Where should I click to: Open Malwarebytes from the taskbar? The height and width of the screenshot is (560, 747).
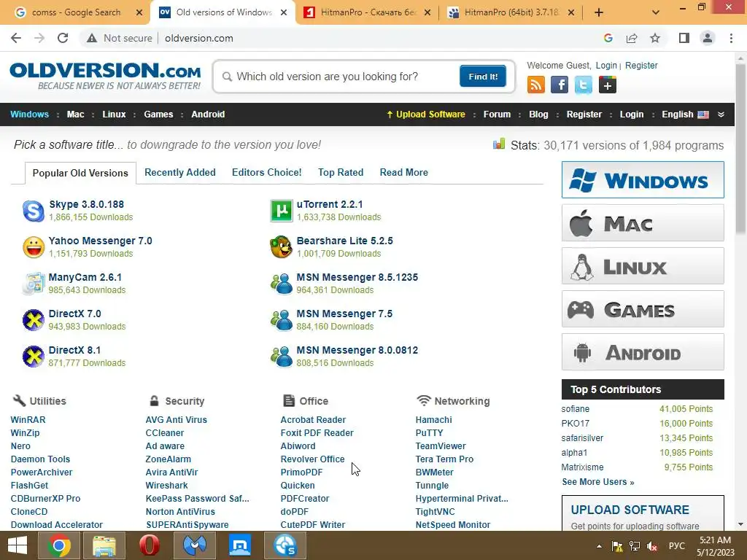[x=194, y=545]
